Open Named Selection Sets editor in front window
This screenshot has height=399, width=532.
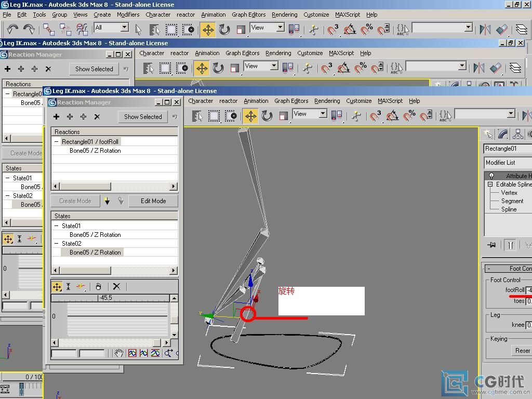[445, 116]
